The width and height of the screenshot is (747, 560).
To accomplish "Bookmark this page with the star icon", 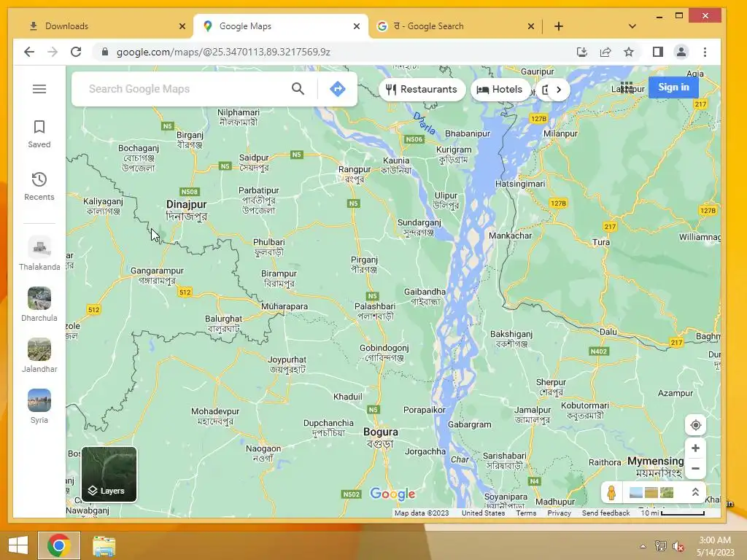I will 629,52.
